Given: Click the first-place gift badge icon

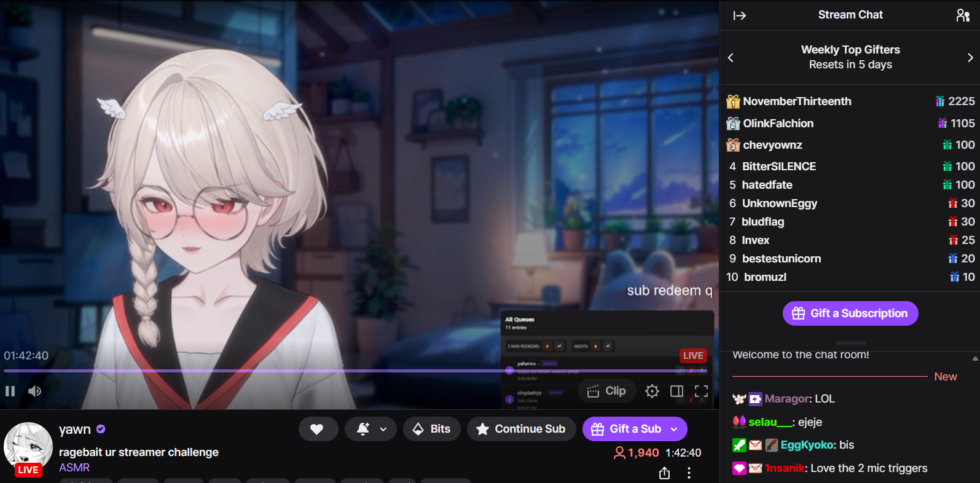Looking at the screenshot, I should (733, 101).
